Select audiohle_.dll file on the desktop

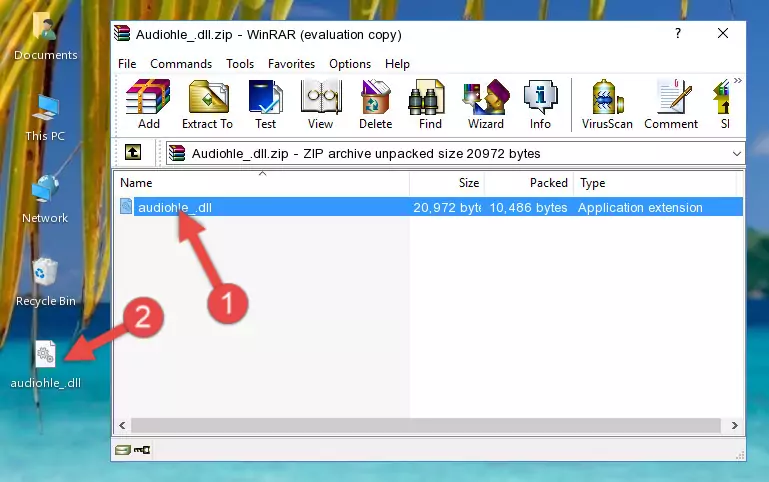(x=46, y=364)
